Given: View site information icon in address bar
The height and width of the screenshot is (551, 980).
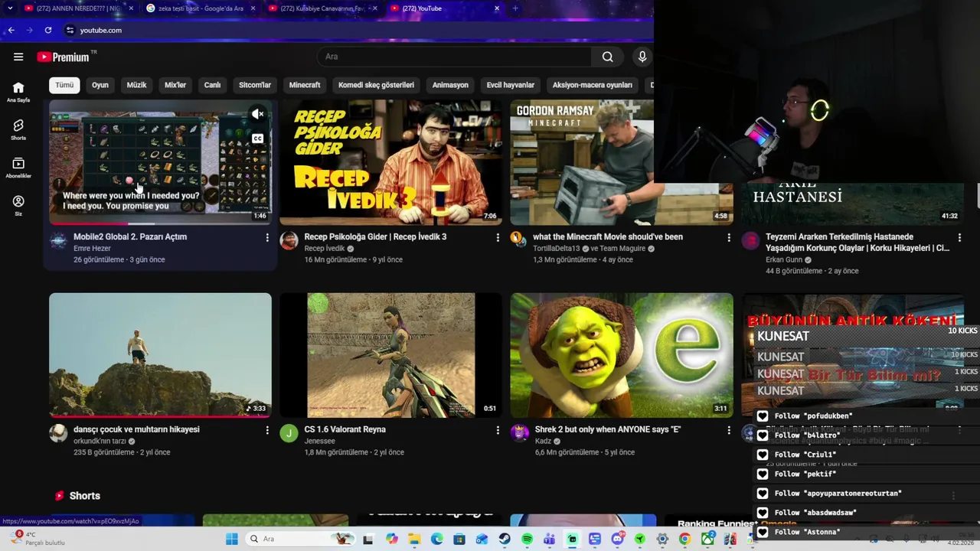Looking at the screenshot, I should [70, 30].
